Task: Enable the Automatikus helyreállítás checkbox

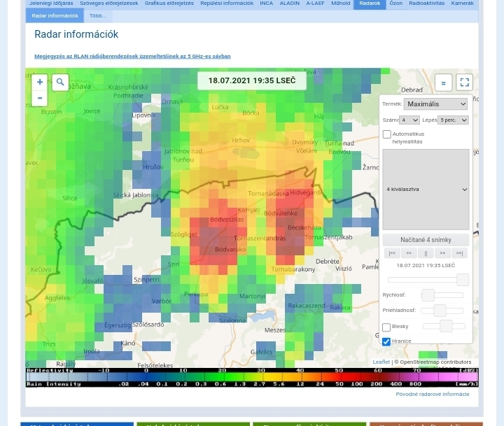Action: coord(386,134)
